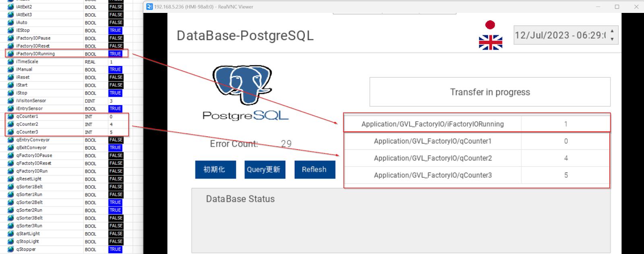Select the iVisitonSensor value 3
Image resolution: width=644 pixels, height=254 pixels.
pyautogui.click(x=111, y=101)
